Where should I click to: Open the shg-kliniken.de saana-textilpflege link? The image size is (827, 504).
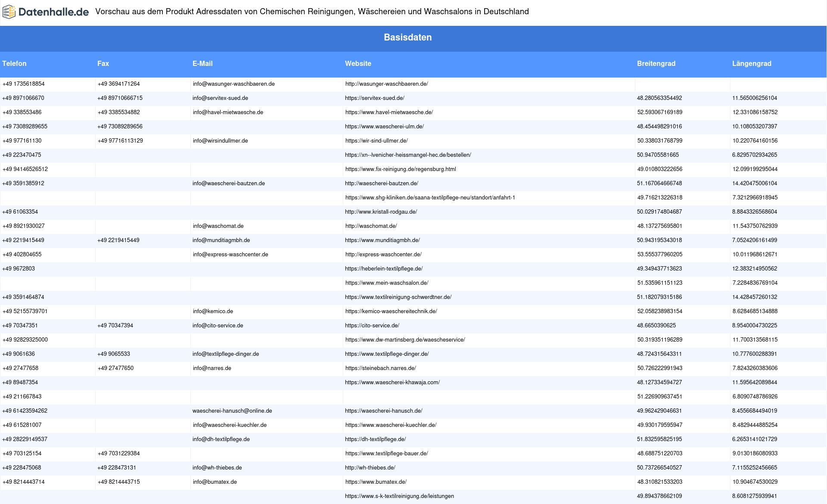point(430,198)
